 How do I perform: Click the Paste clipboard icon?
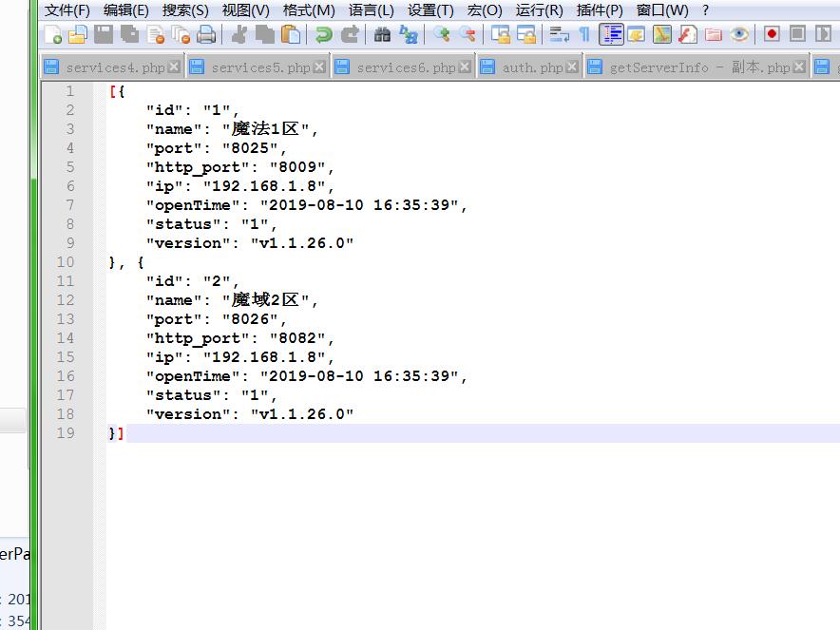[292, 35]
